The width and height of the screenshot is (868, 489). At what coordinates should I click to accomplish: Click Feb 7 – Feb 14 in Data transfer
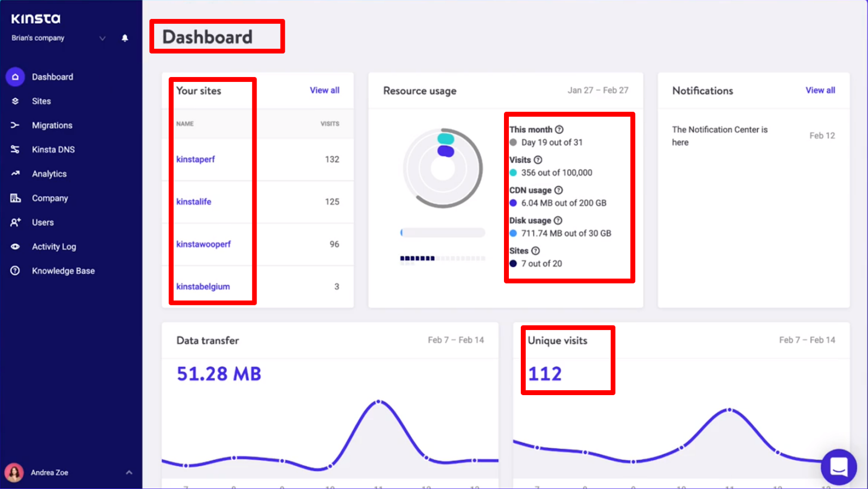point(456,340)
